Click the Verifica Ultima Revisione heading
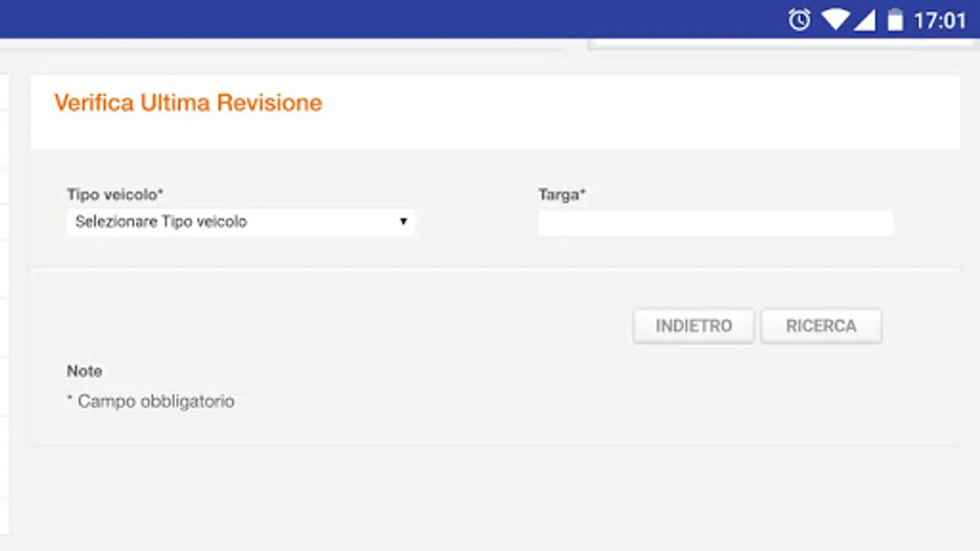This screenshot has height=551, width=980. [188, 103]
